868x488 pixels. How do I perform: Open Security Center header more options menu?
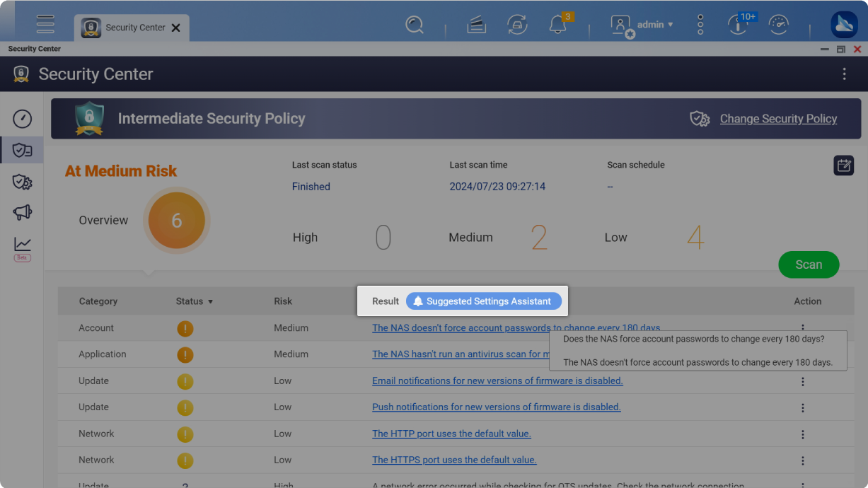844,74
